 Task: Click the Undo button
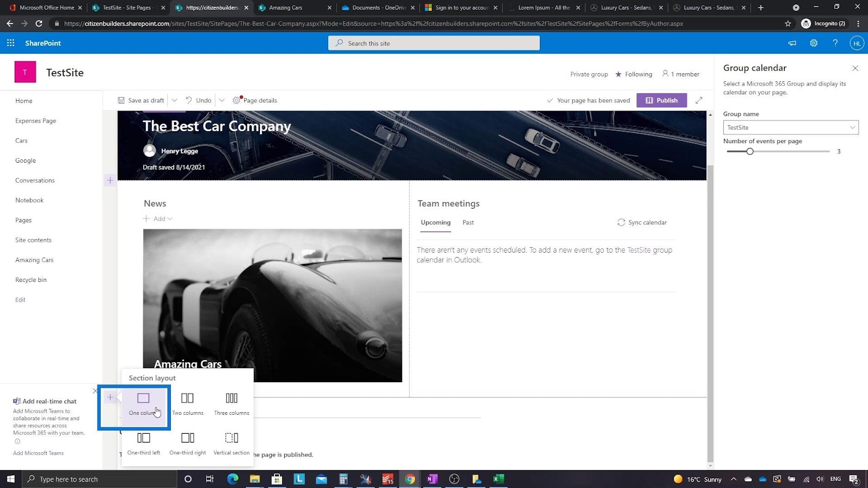pyautogui.click(x=199, y=100)
